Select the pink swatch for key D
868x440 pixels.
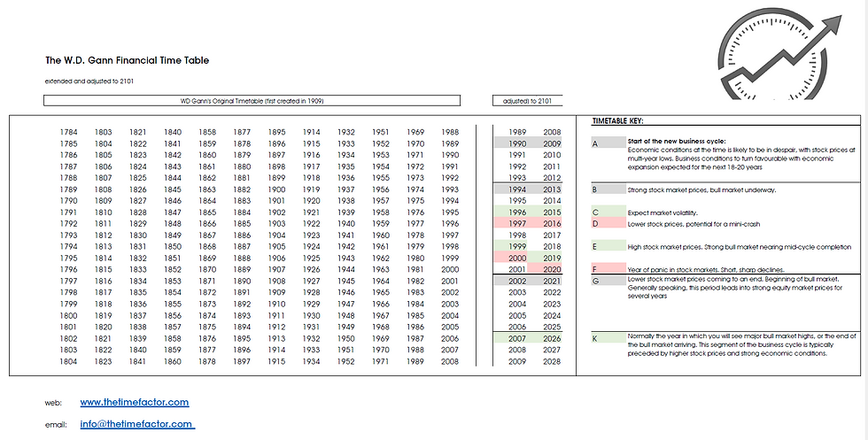[608, 224]
